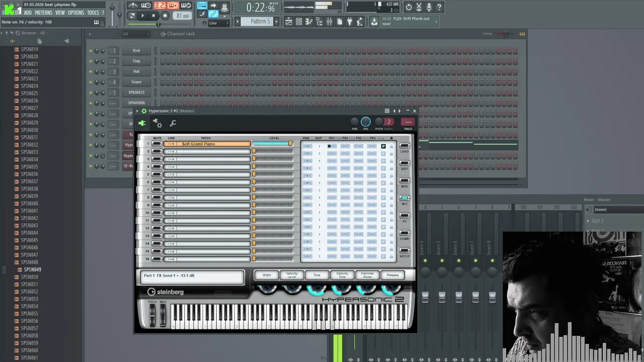This screenshot has width=644, height=362.
Task: Open the Pattern 5 selector
Action: (x=258, y=21)
